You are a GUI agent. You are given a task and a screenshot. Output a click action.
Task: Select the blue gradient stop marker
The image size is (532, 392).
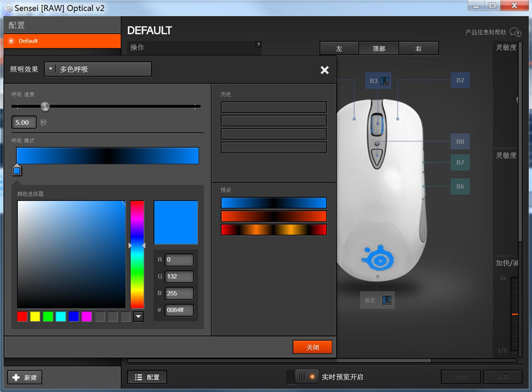coord(17,170)
